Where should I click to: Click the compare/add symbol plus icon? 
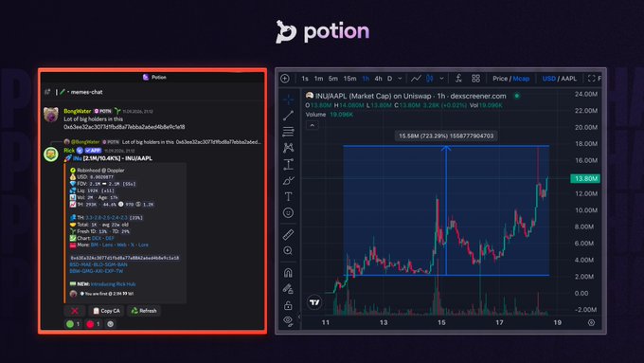click(285, 79)
